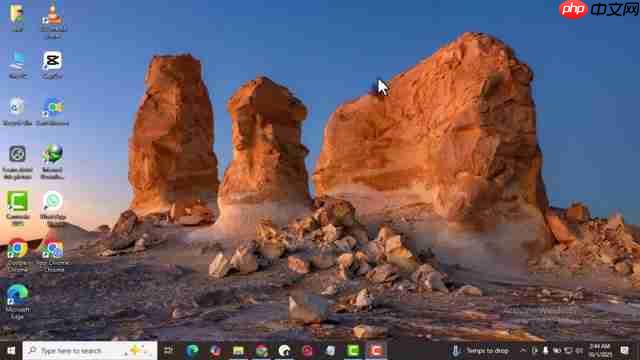Open Microsoft Edge from the taskbar
The width and height of the screenshot is (640, 360).
(x=192, y=351)
